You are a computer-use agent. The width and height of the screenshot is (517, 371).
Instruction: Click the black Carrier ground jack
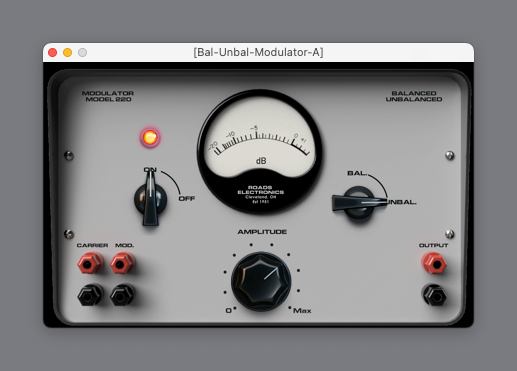(90, 295)
